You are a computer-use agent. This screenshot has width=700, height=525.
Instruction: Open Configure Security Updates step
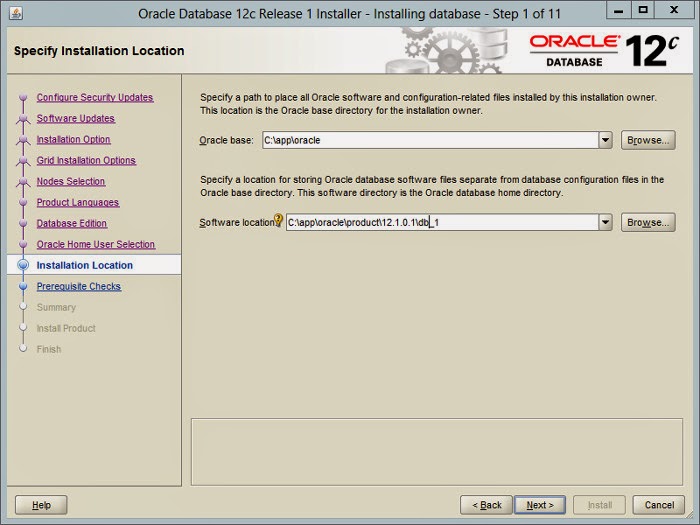tap(95, 97)
